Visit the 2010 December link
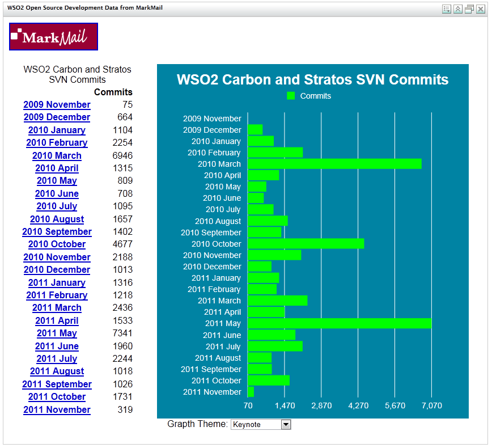492x448 pixels. (x=57, y=270)
